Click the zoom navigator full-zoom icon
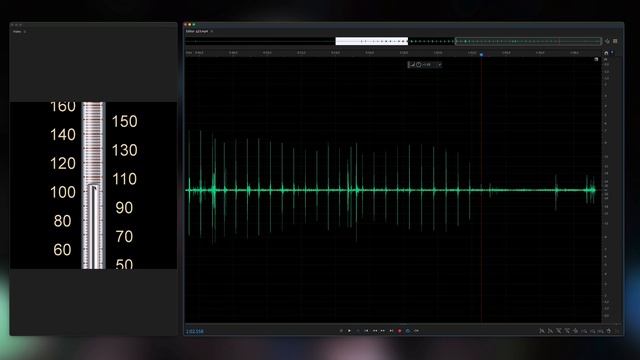 [607, 41]
